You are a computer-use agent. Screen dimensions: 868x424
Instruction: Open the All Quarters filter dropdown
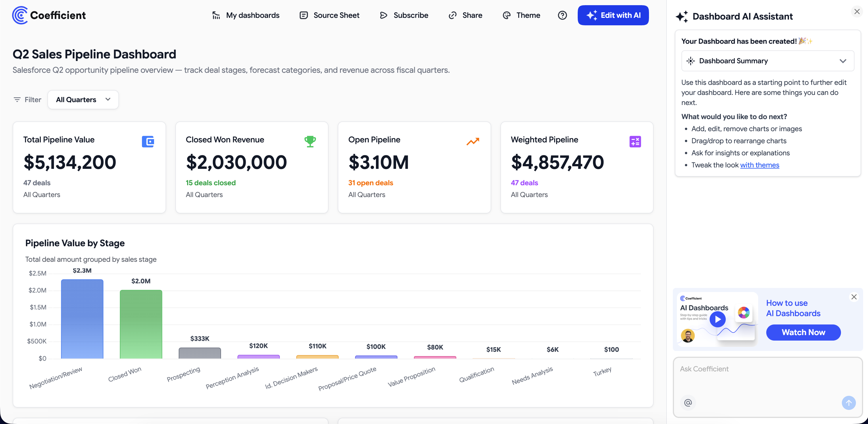click(x=83, y=100)
